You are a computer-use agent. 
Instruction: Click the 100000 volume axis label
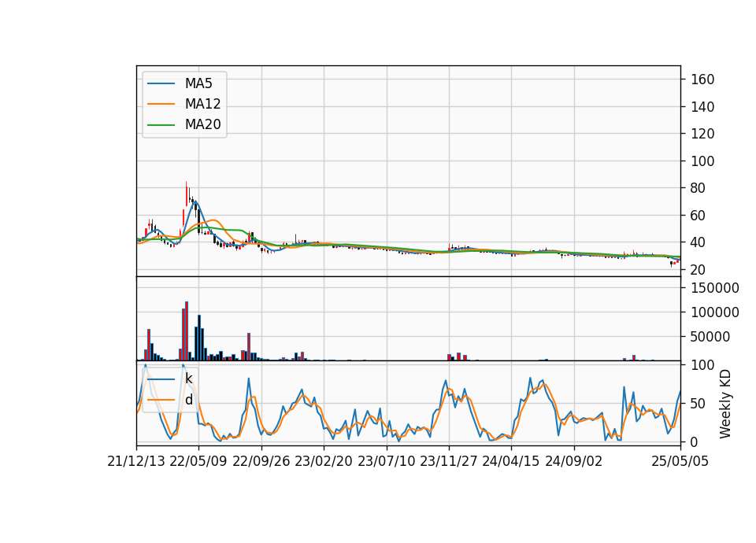pos(715,312)
